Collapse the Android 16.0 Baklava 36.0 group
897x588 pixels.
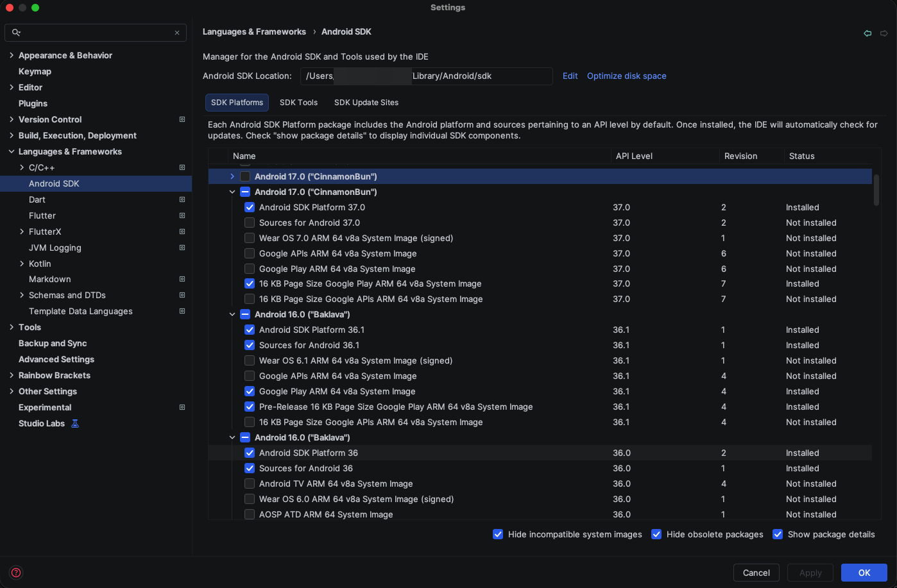click(x=232, y=437)
